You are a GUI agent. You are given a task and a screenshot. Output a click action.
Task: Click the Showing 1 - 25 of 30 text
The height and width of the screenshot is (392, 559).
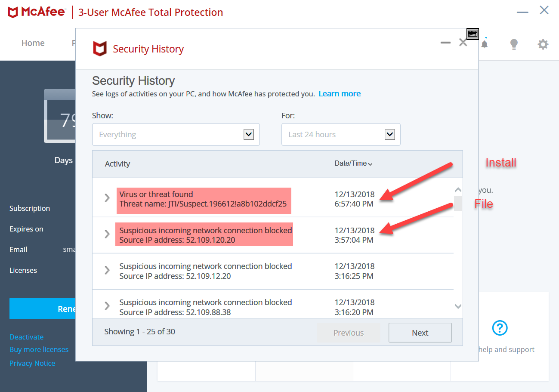tap(139, 331)
